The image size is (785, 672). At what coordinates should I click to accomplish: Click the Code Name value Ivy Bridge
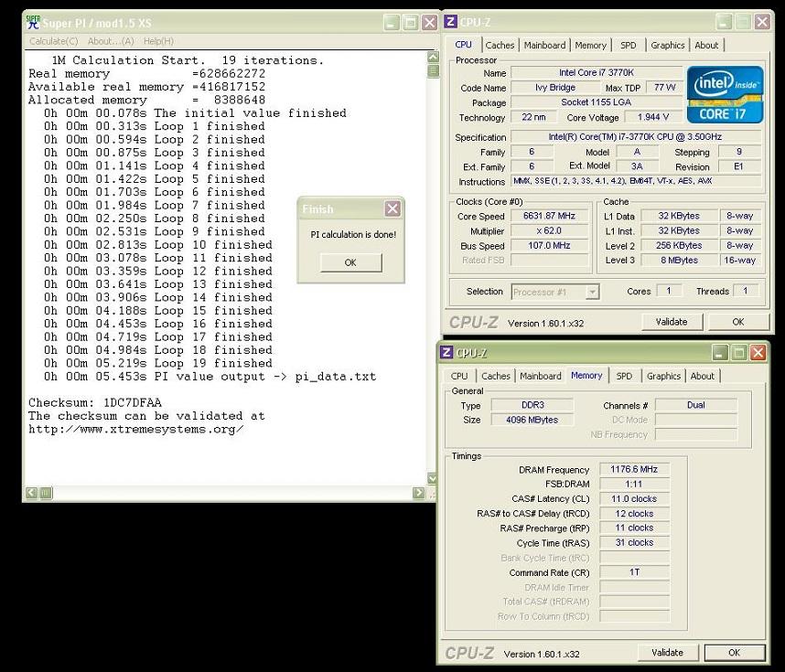pos(555,87)
